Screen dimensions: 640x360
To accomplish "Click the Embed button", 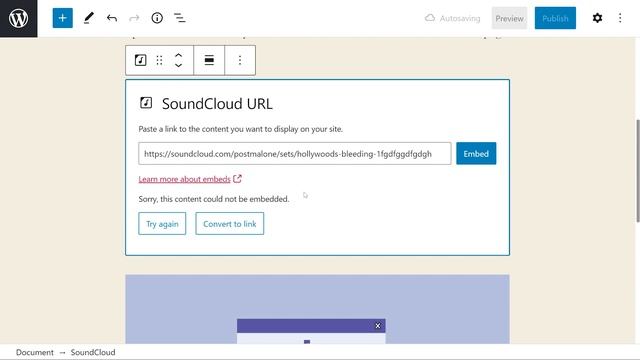I will click(x=476, y=153).
